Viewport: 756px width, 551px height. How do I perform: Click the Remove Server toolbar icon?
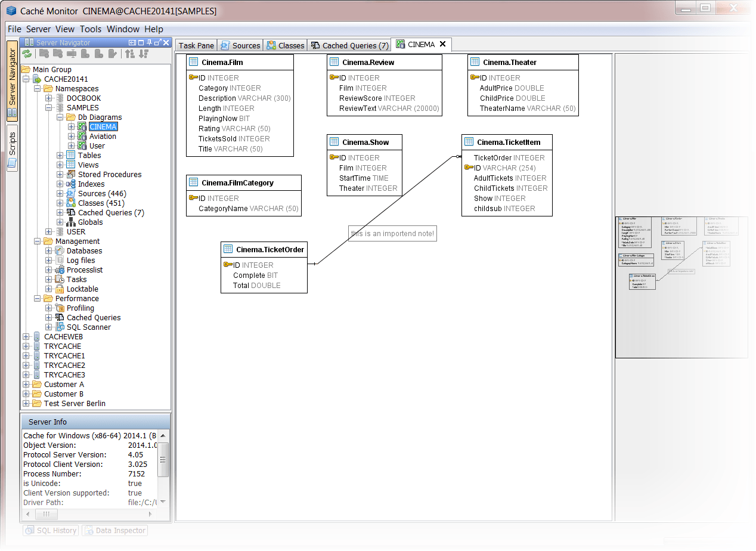point(99,54)
